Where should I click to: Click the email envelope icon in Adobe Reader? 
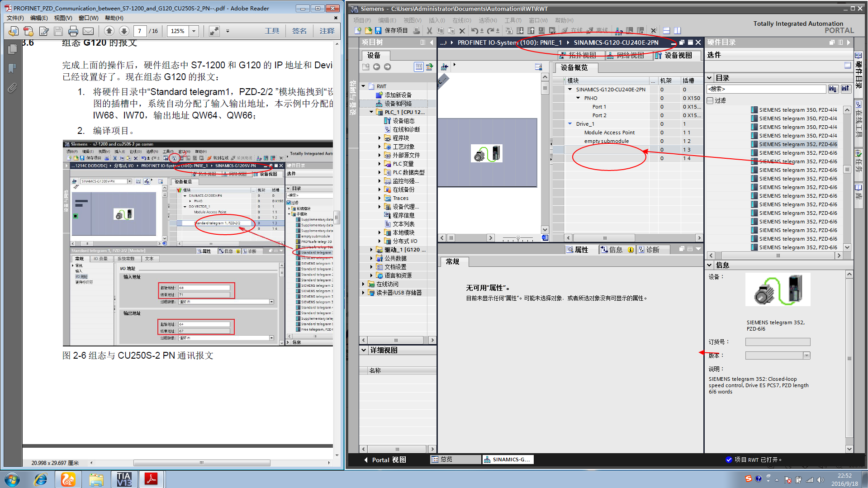(x=88, y=31)
